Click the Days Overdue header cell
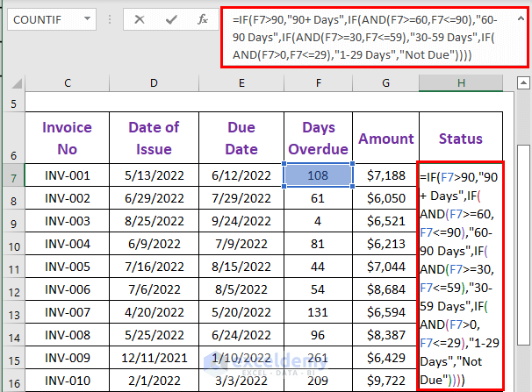 (319, 139)
